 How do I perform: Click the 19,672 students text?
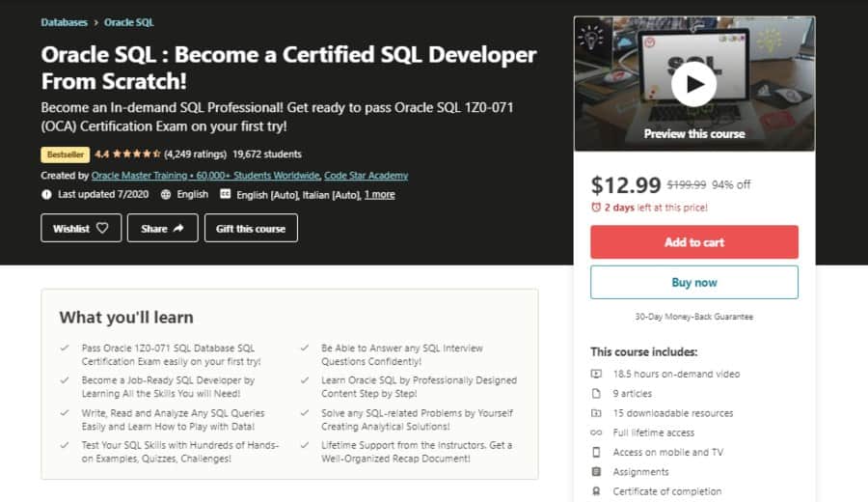[x=267, y=154]
